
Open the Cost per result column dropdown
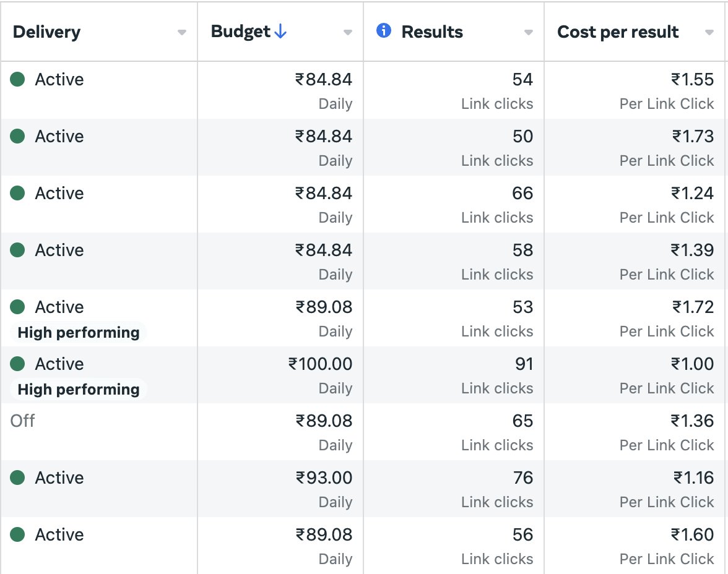(710, 32)
